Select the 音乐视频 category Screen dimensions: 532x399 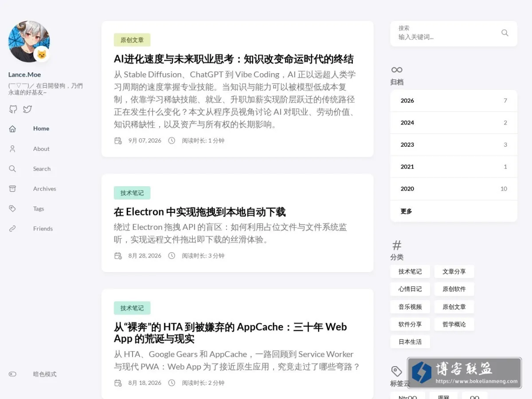click(x=410, y=307)
